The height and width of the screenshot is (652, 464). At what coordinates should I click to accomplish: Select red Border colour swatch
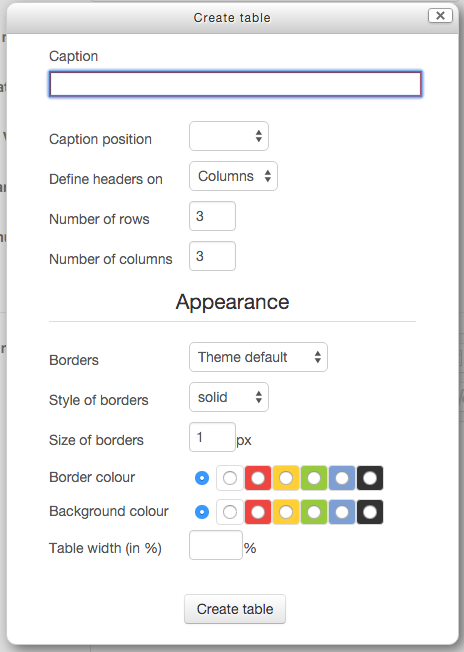[x=258, y=478]
